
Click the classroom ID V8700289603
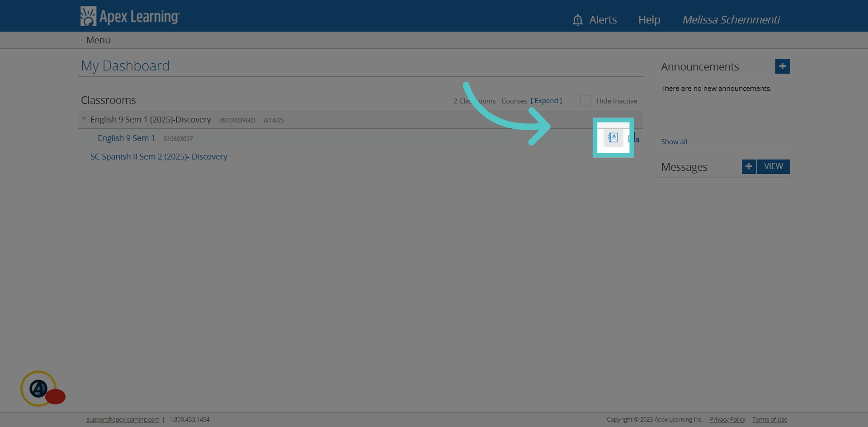click(237, 120)
